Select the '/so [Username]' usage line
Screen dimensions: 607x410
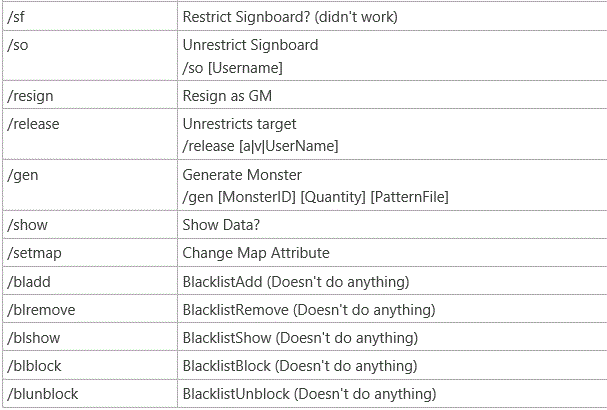(233, 68)
